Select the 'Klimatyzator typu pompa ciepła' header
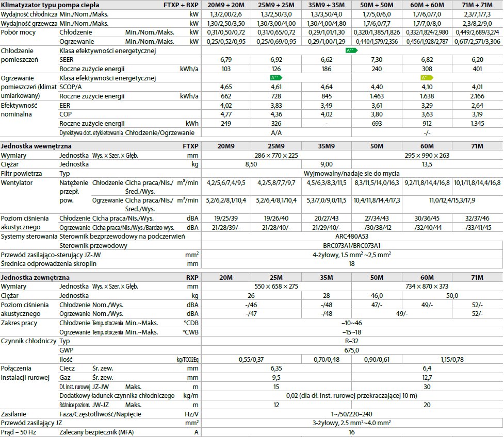This screenshot has width=504, height=437. [50, 5]
